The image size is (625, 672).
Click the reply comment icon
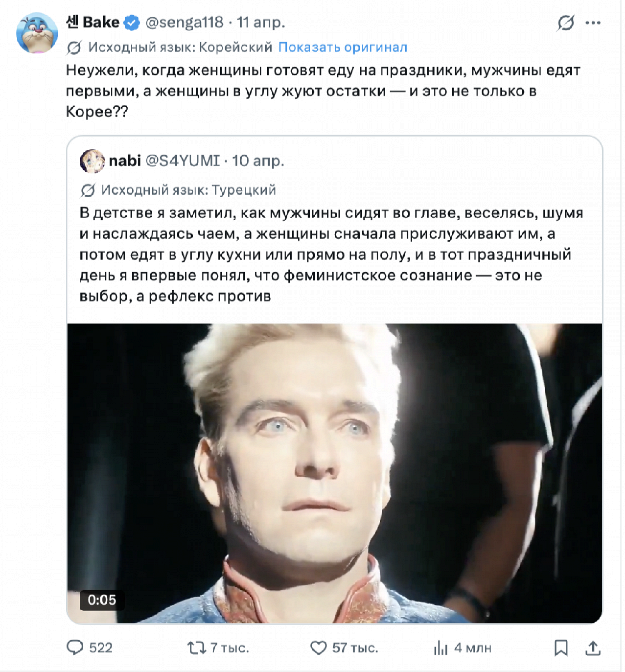[x=75, y=647]
